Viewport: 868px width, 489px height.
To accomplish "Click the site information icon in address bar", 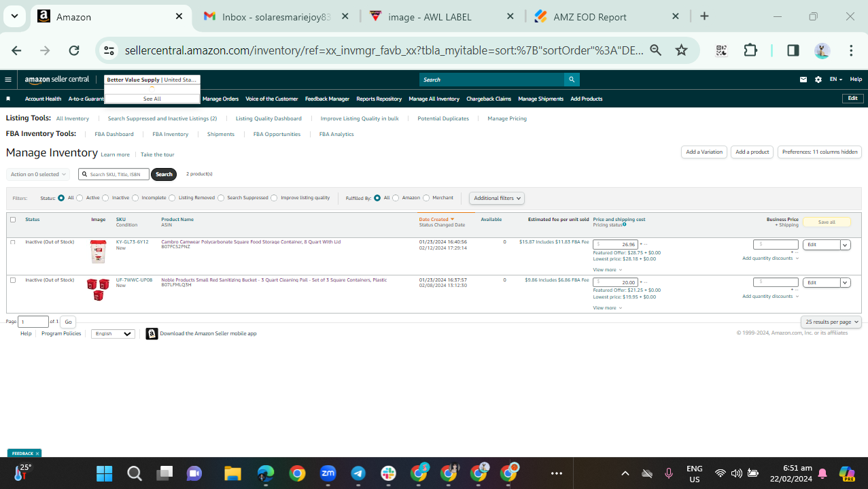I will click(109, 50).
